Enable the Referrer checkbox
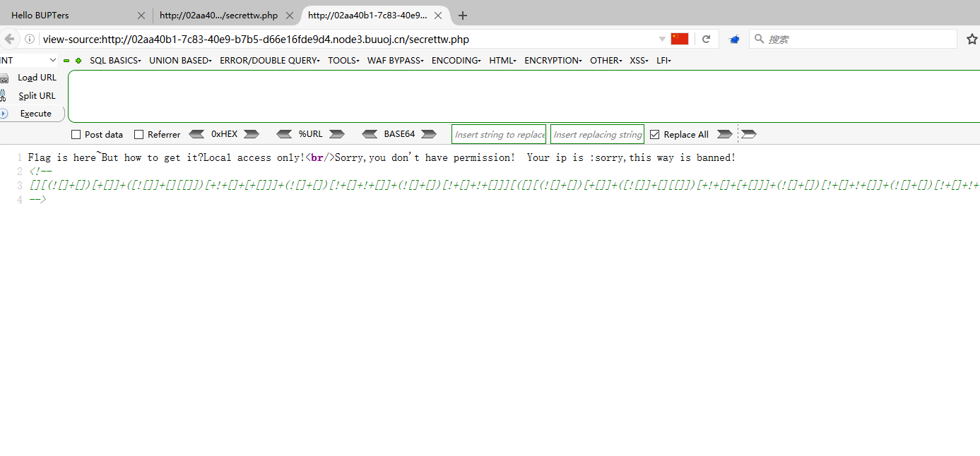 click(139, 135)
